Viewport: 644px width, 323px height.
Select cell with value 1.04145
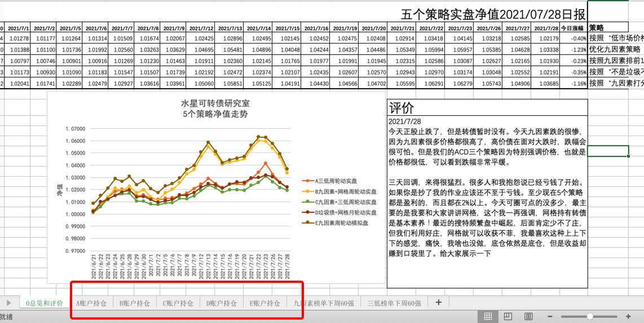click(460, 38)
